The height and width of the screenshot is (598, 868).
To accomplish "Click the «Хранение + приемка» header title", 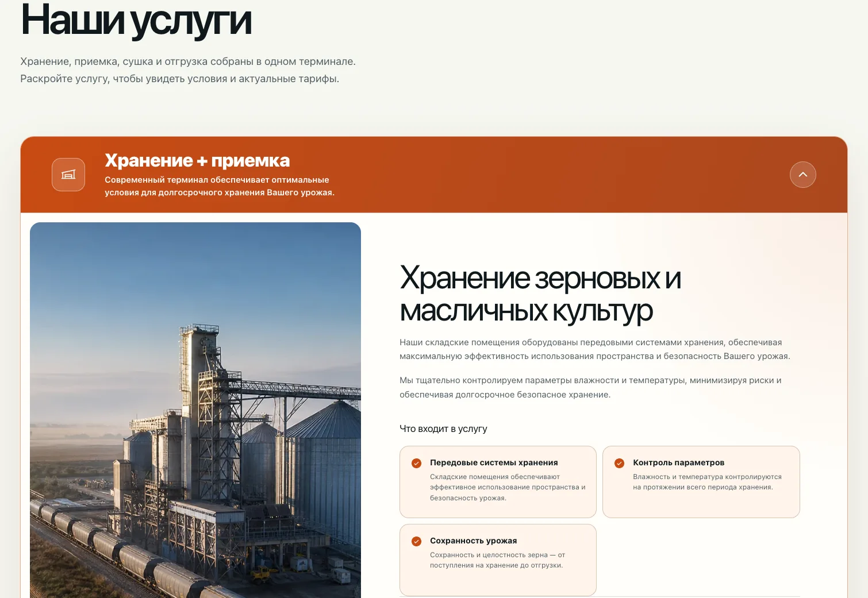I will pyautogui.click(x=197, y=160).
